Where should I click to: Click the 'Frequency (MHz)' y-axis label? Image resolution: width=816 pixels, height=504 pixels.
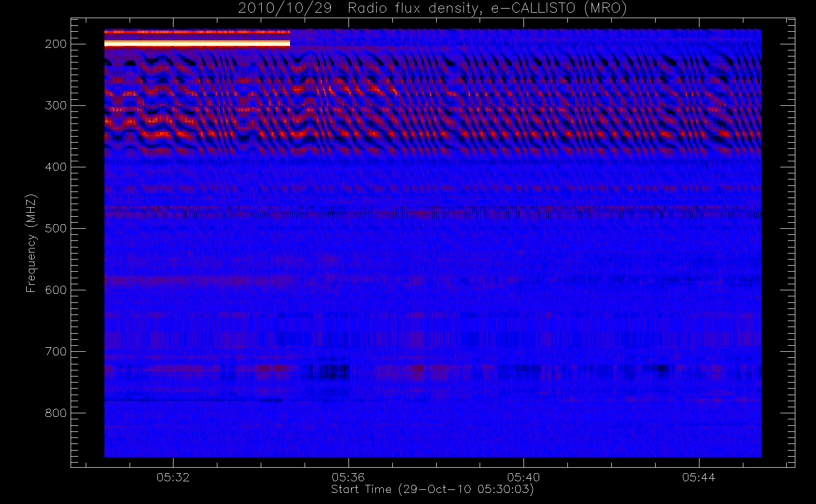(x=31, y=243)
